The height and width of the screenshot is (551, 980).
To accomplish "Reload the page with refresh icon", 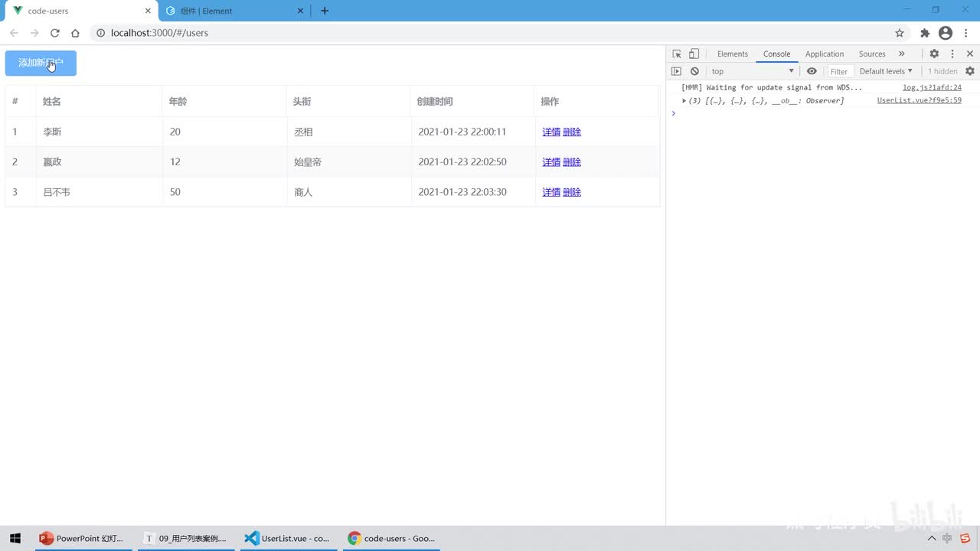I will 55,33.
